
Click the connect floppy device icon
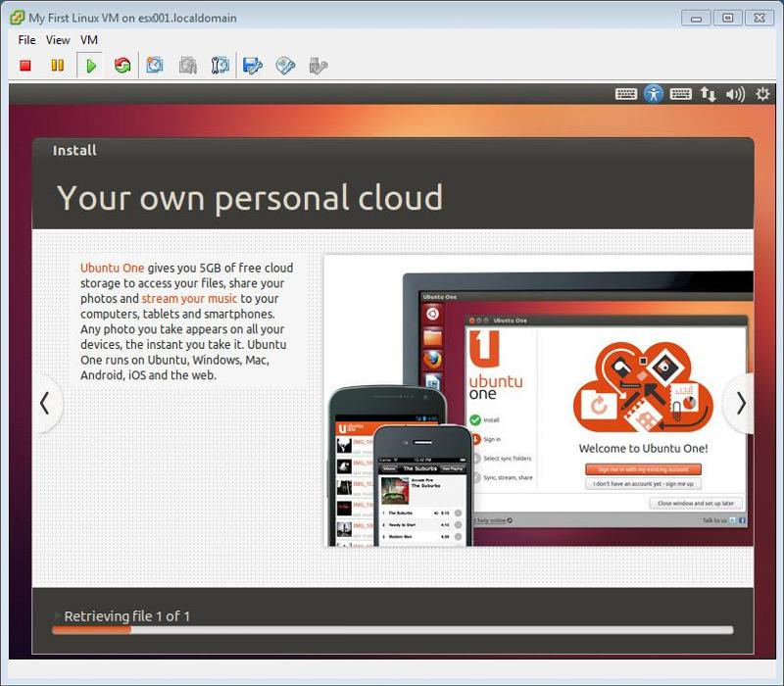pos(253,66)
